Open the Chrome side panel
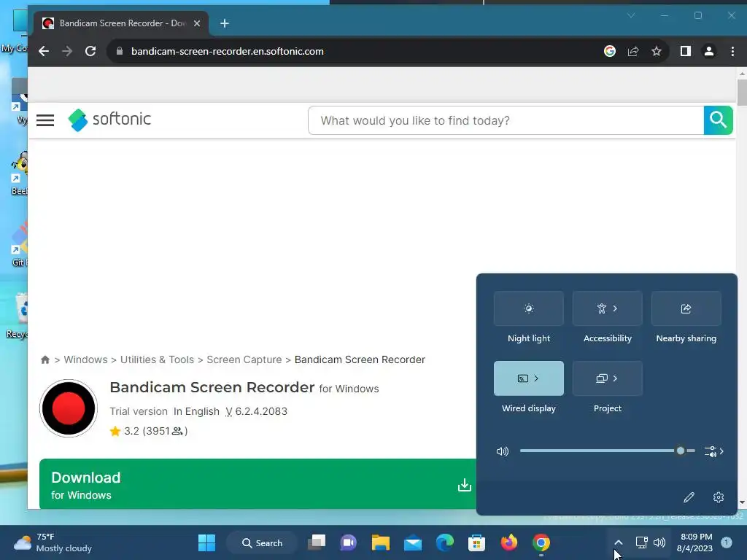 (x=686, y=52)
